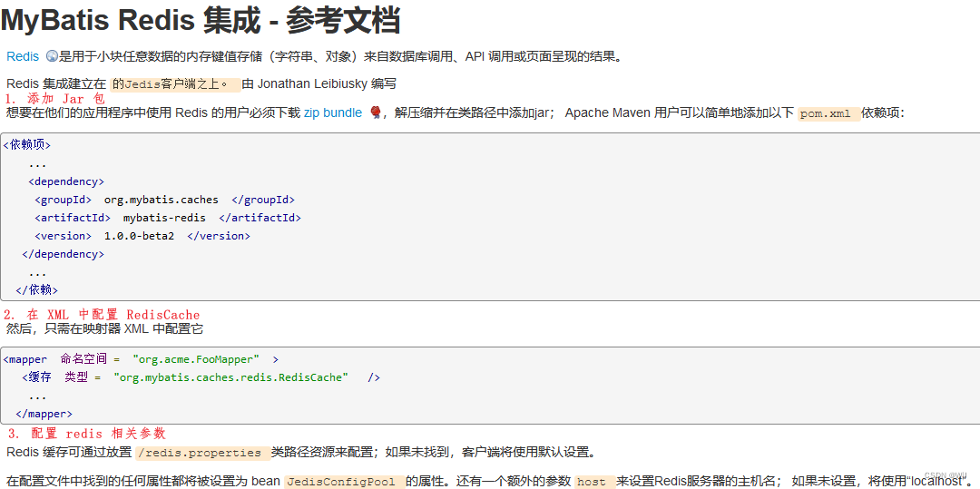This screenshot has width=980, height=489.
Task: Click the page heading MyBatis Redis 集成 - 参考文档
Action: point(201,20)
